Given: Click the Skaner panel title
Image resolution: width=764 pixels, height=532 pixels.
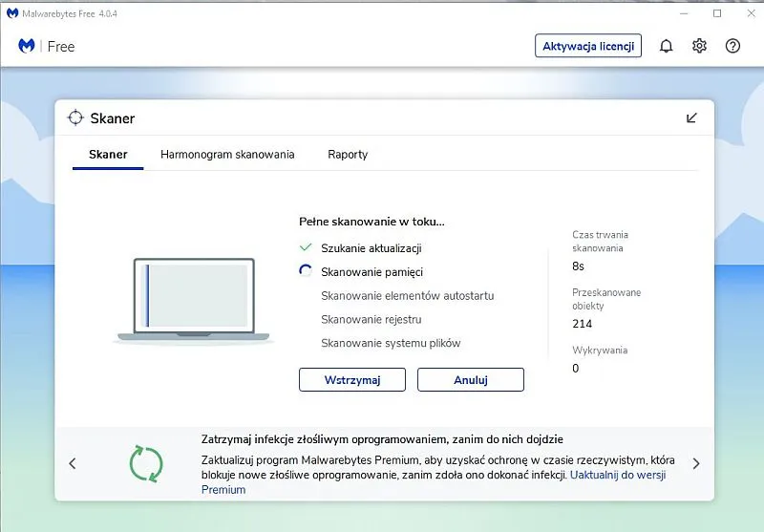Looking at the screenshot, I should tap(113, 118).
